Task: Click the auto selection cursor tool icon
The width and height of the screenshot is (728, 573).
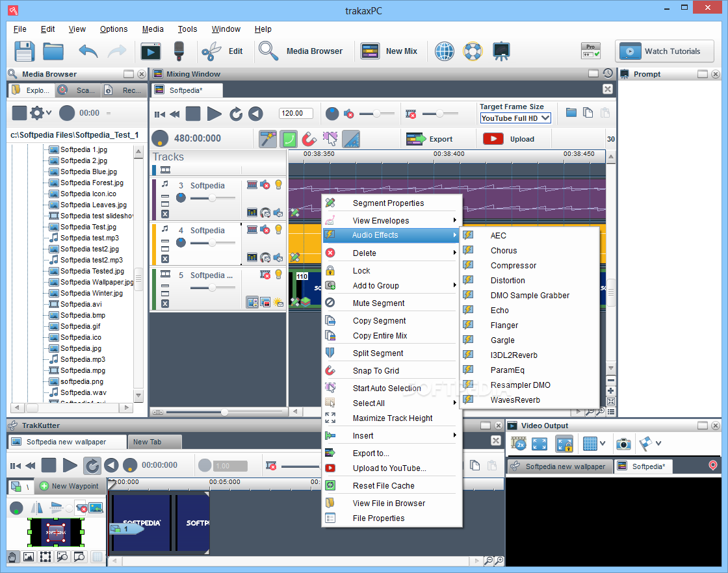Action: tap(330, 139)
